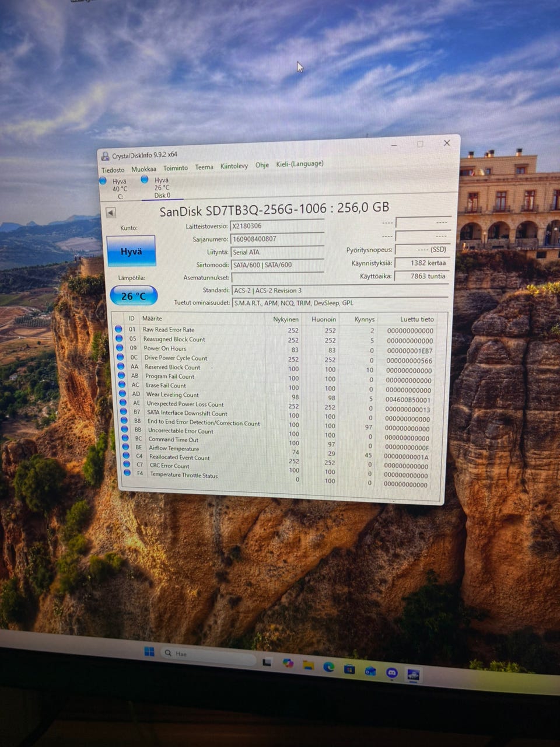Image resolution: width=560 pixels, height=747 pixels.
Task: Click the Pyöritysnopeus (SSD) field
Action: 421,250
